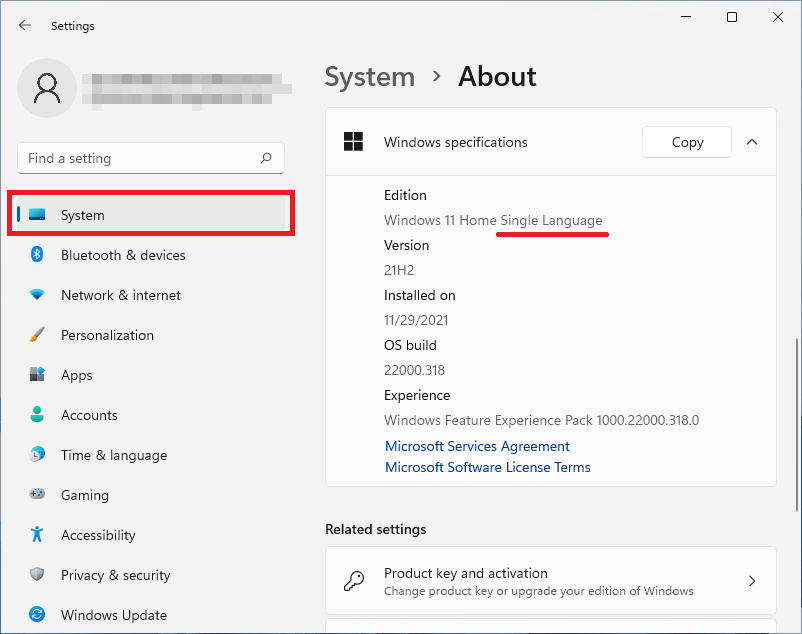The width and height of the screenshot is (802, 634).
Task: Click the 'Related settings' heading
Action: coord(375,529)
